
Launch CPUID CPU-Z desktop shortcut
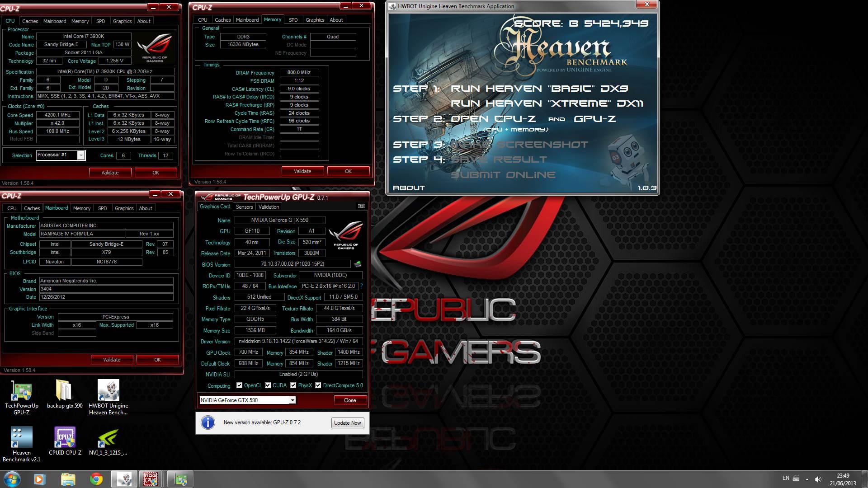click(65, 441)
